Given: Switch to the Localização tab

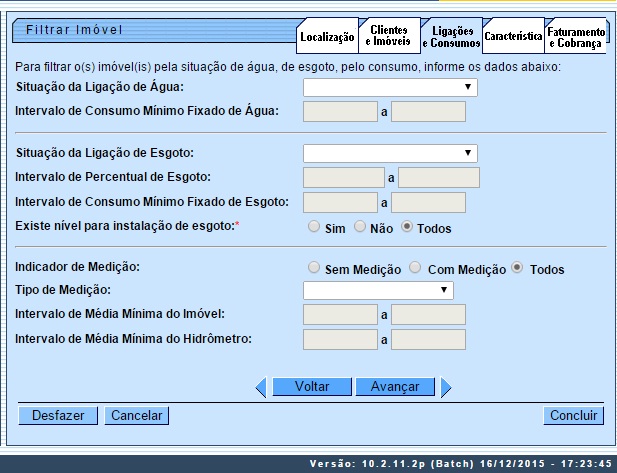Looking at the screenshot, I should [327, 37].
